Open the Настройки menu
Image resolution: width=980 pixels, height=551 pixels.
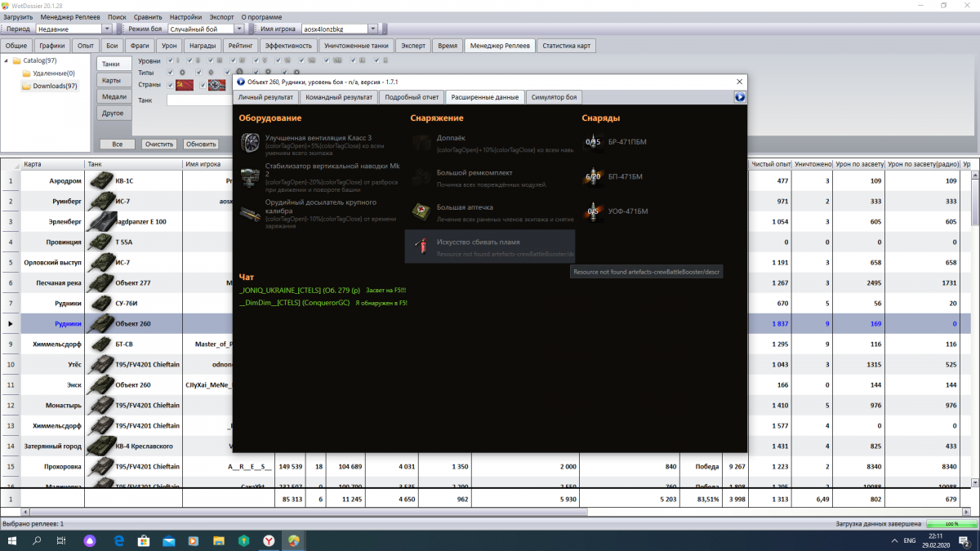186,17
